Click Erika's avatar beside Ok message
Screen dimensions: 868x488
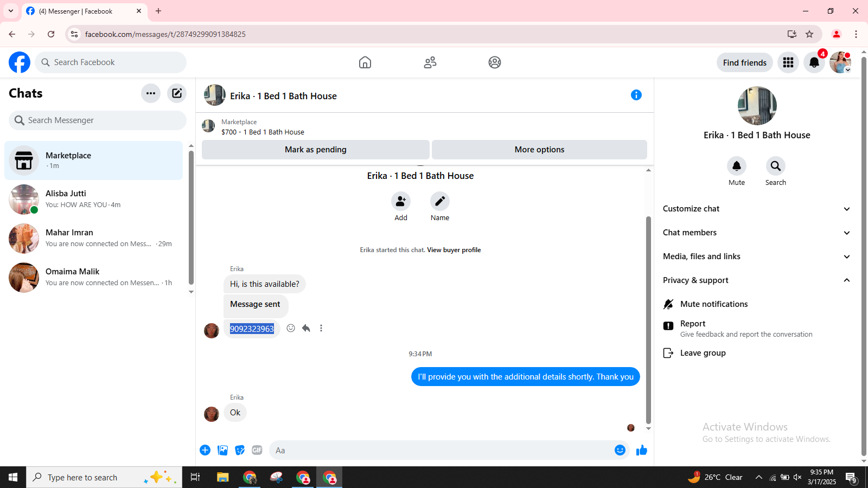pos(212,414)
